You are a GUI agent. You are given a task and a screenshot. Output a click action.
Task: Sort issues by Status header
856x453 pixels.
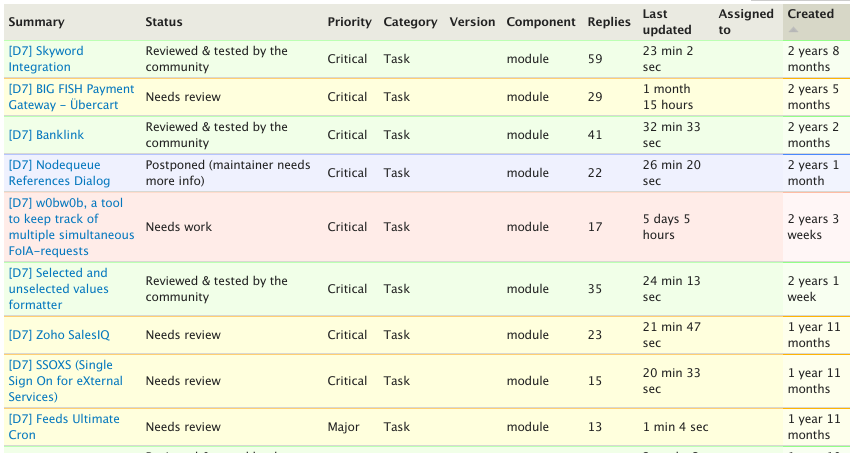tap(163, 22)
